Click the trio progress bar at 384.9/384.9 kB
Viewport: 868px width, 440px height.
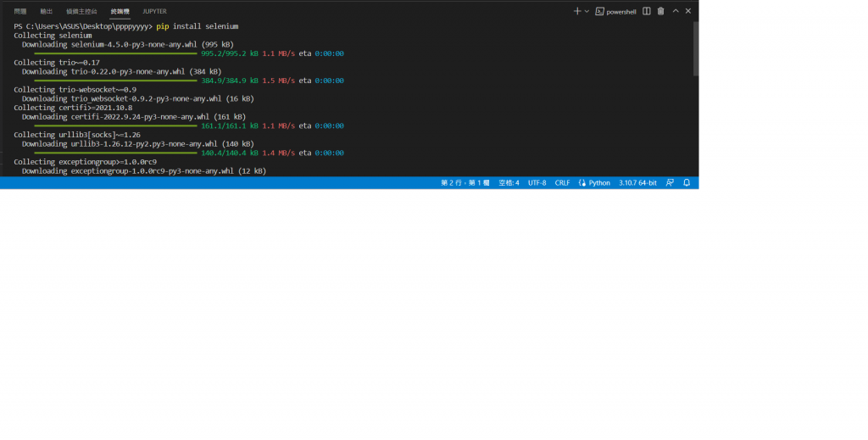(115, 81)
